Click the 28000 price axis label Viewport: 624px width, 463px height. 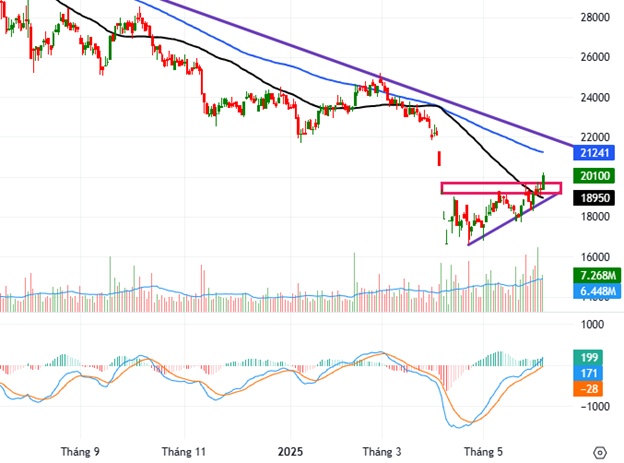594,18
